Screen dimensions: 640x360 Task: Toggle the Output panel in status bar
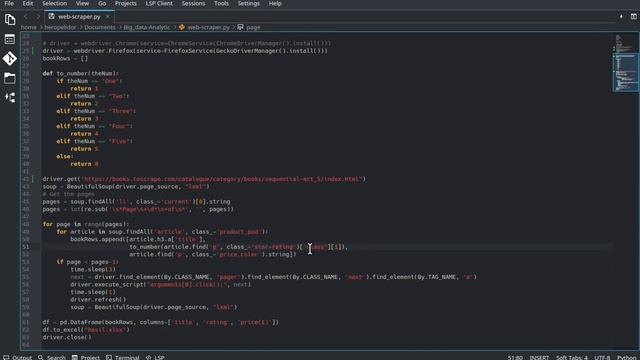[18, 357]
